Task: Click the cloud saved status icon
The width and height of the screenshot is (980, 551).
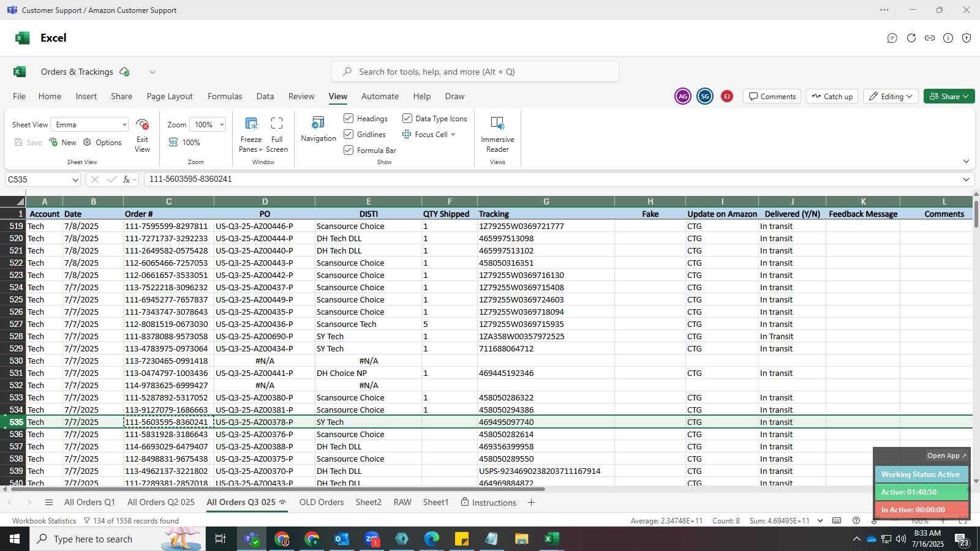Action: click(x=124, y=72)
